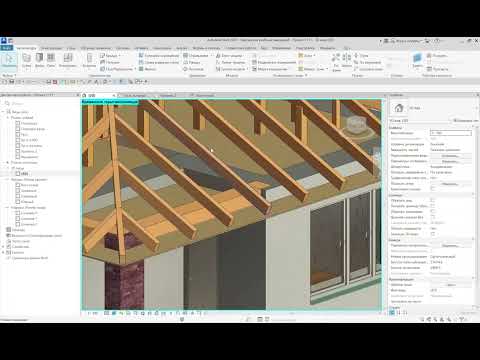Toggle the Far Clip Active checkbox
The width and height of the screenshot is (480, 360).
[433, 217]
